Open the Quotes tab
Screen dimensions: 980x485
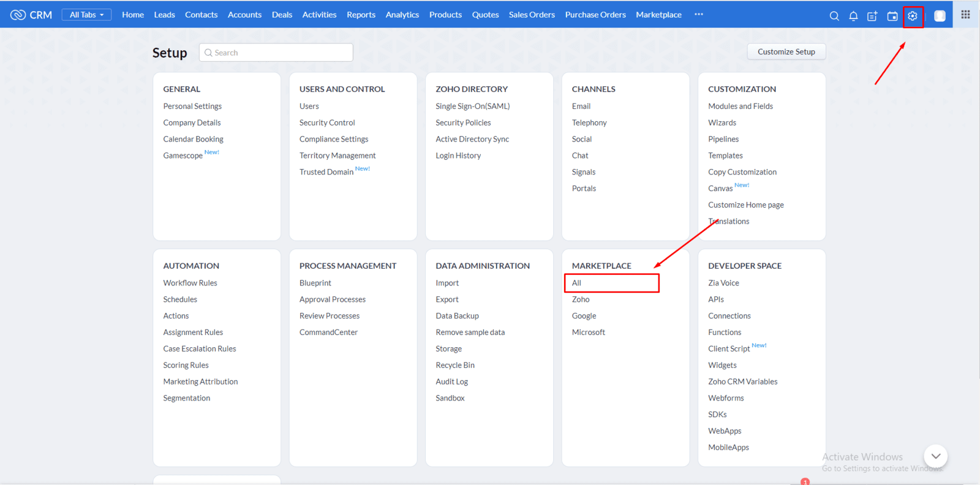coord(485,15)
